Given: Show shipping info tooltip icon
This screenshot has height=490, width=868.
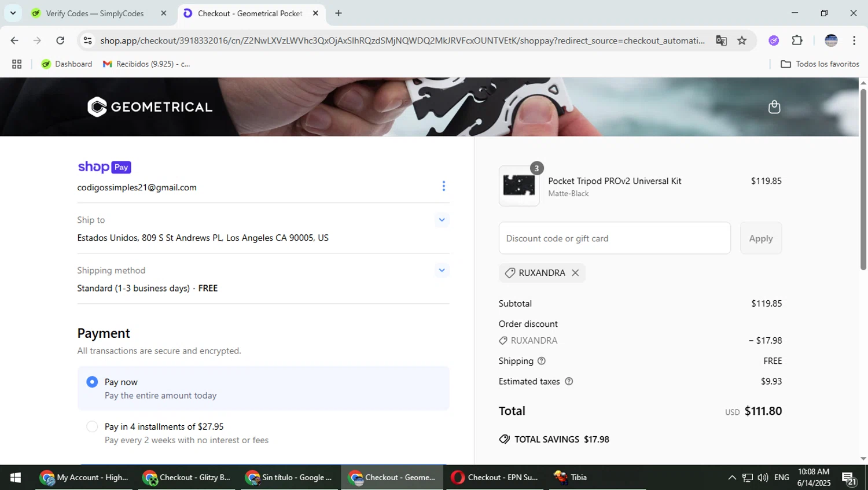Looking at the screenshot, I should click(x=542, y=361).
